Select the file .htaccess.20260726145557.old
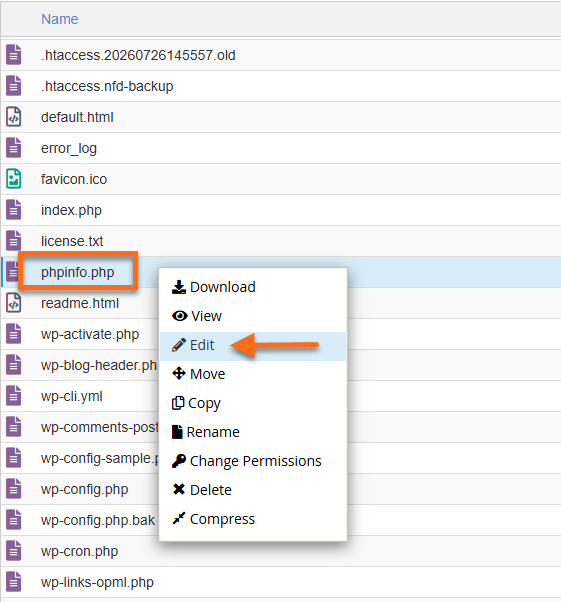Viewport: 561px width, 602px height. (138, 55)
